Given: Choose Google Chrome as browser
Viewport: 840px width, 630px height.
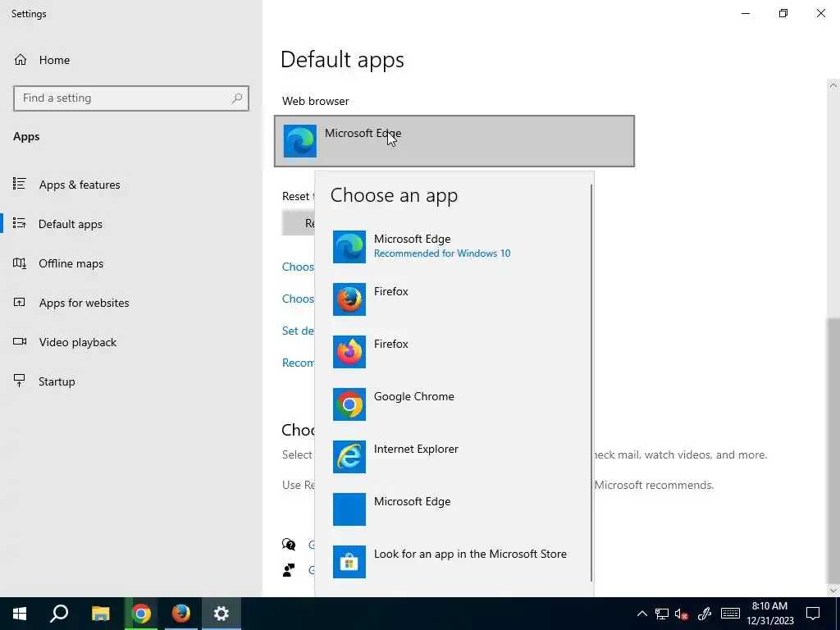Looking at the screenshot, I should coord(454,404).
